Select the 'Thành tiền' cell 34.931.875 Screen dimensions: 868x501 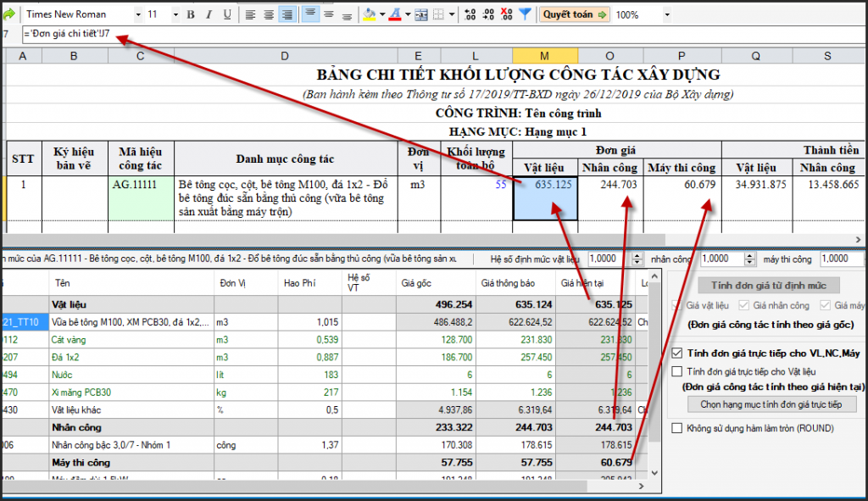click(757, 198)
